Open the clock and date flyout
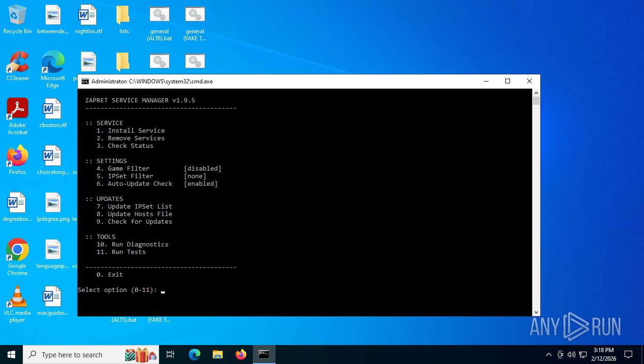The height and width of the screenshot is (364, 644). tap(603, 355)
